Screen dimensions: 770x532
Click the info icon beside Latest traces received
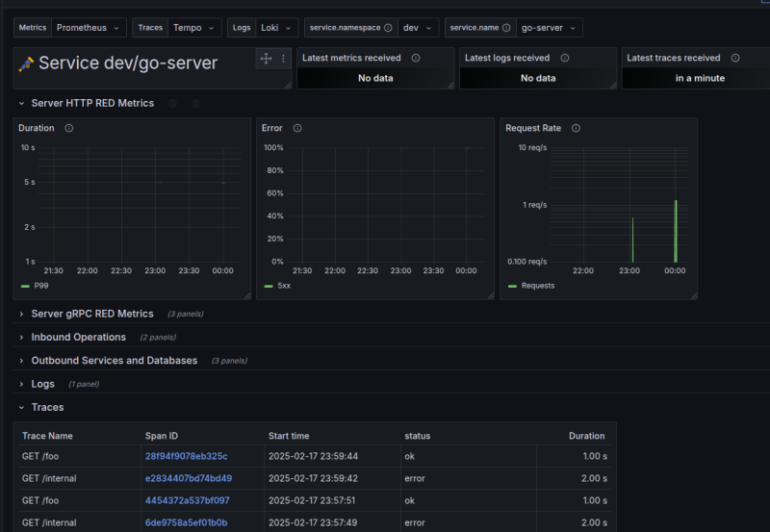point(734,58)
